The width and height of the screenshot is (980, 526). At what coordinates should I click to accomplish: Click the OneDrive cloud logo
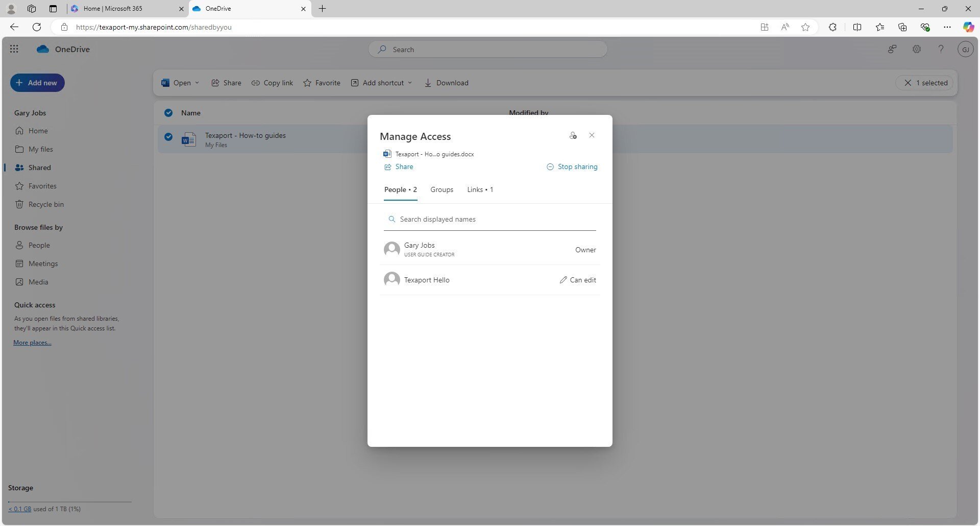(x=42, y=49)
